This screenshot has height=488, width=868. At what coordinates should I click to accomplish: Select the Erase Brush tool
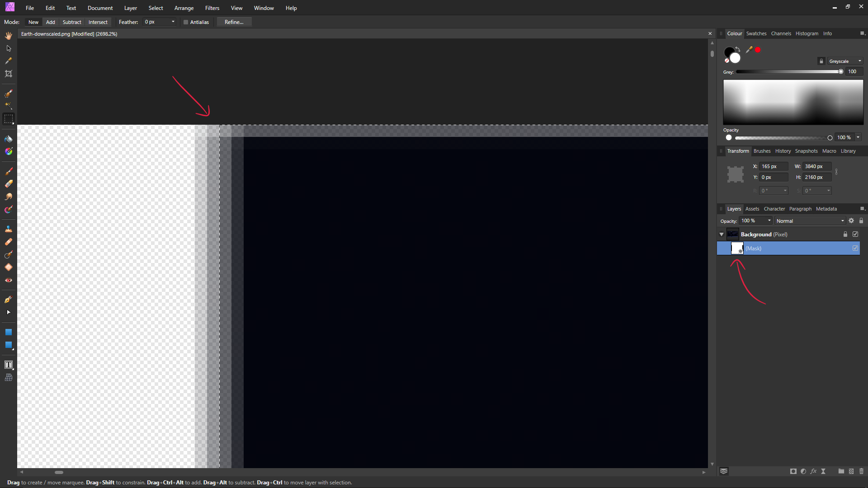pos(9,184)
